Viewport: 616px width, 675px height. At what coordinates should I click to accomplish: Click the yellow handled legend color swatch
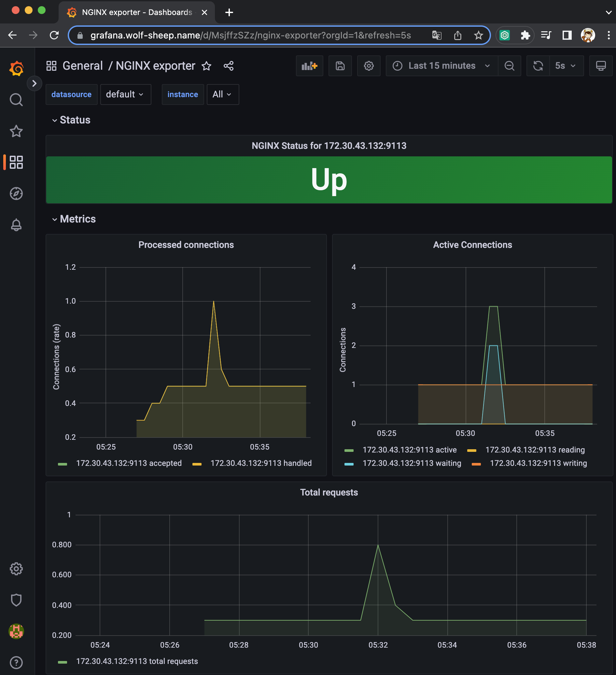(197, 464)
